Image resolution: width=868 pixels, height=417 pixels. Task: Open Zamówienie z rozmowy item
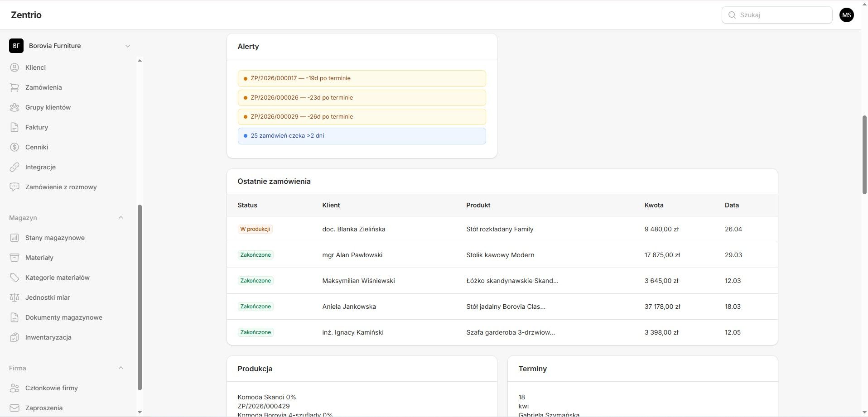click(61, 187)
